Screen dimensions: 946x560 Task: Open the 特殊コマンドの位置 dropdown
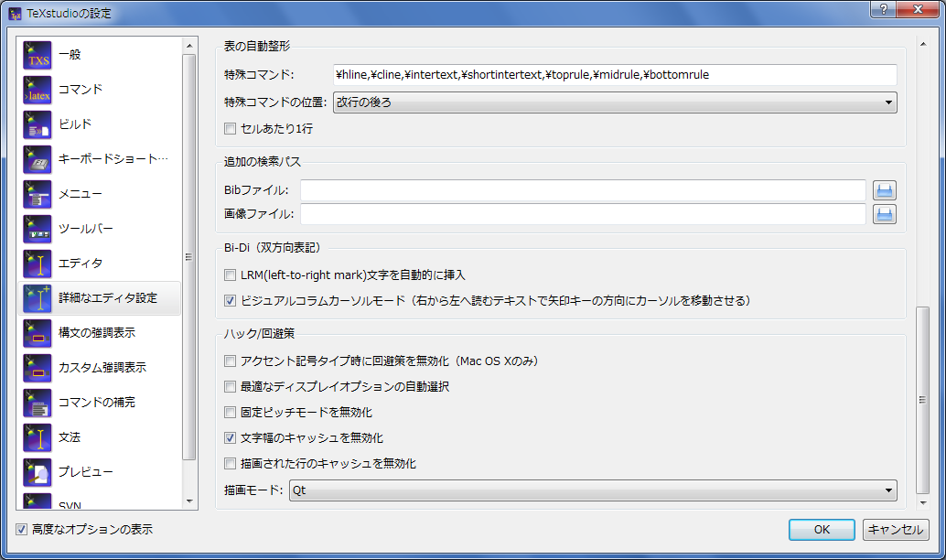[x=614, y=102]
